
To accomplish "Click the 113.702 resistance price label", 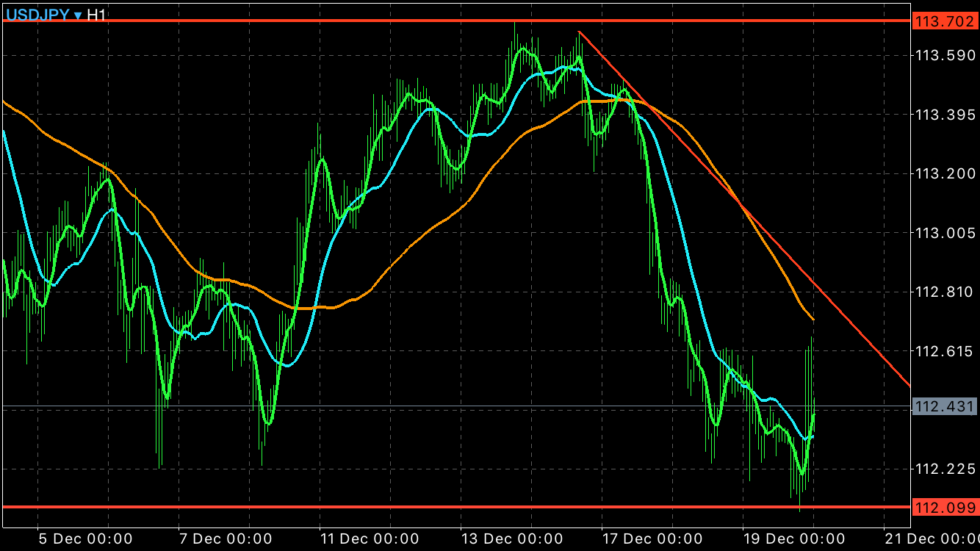I will [x=945, y=21].
